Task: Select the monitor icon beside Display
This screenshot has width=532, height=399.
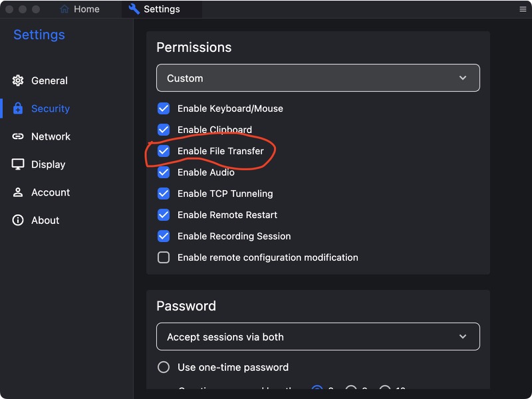Action: pos(18,164)
